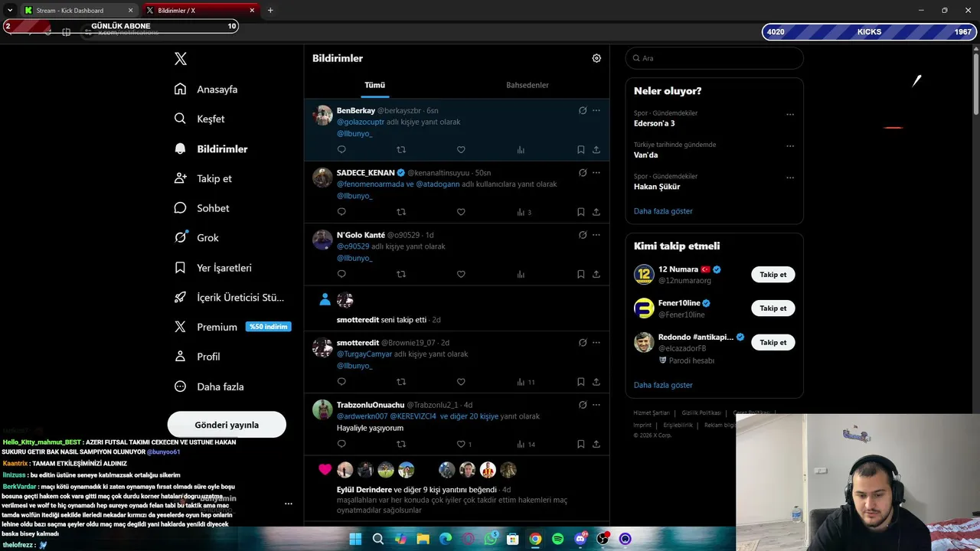Share BenBerkay's post
980x551 pixels.
(596, 150)
